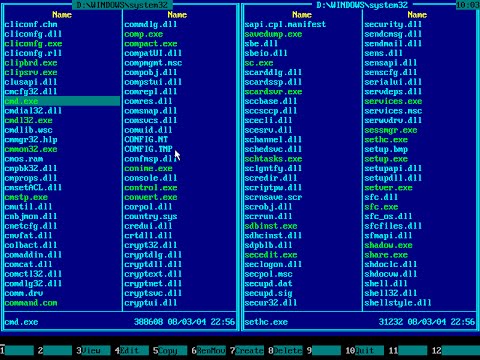
Task: Select secupd.sig file entry
Action: coord(269,293)
